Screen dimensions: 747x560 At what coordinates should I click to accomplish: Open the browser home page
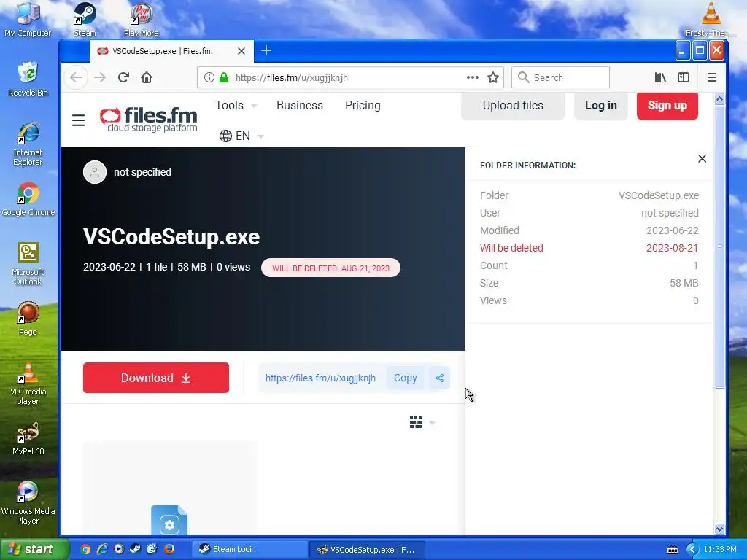tap(147, 77)
